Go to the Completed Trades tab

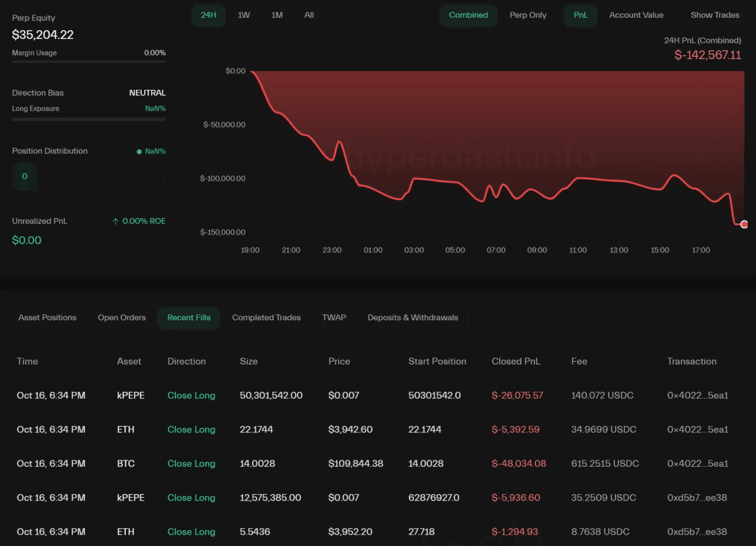tap(266, 318)
